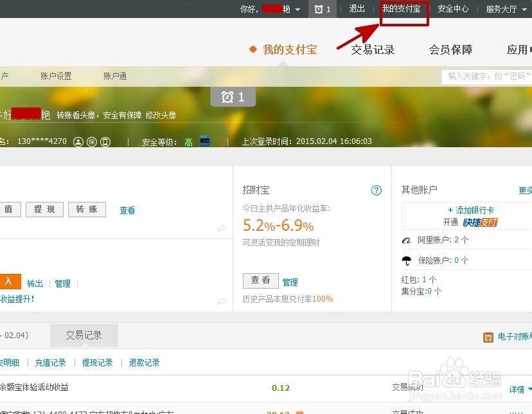Open the 电子对账单 statement icon
This screenshot has width=532, height=414.
(488, 337)
